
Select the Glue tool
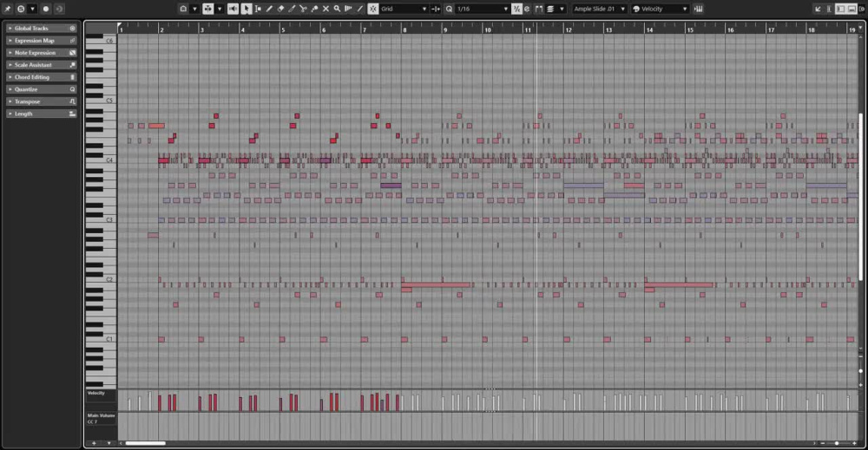point(314,9)
